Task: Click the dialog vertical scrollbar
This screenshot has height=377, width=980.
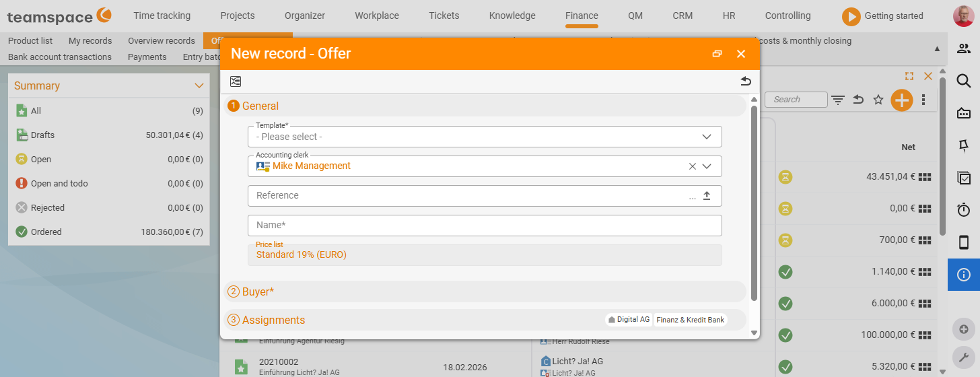Action: (754, 202)
